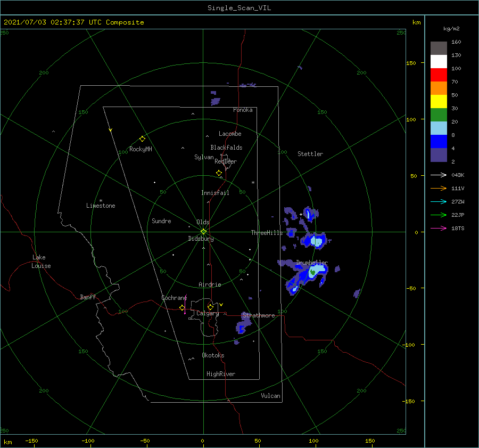Select the light blue 8-20 color swatch
Image resolution: width=479 pixels, height=448 pixels.
439,128
